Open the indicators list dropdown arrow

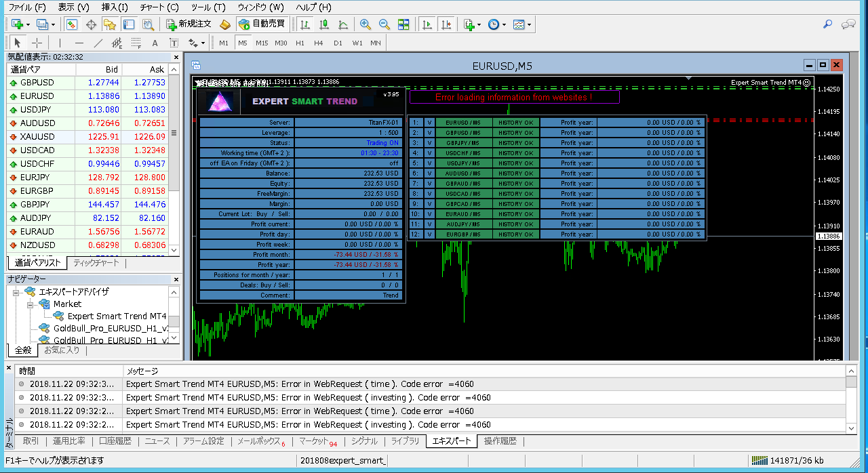tap(479, 25)
